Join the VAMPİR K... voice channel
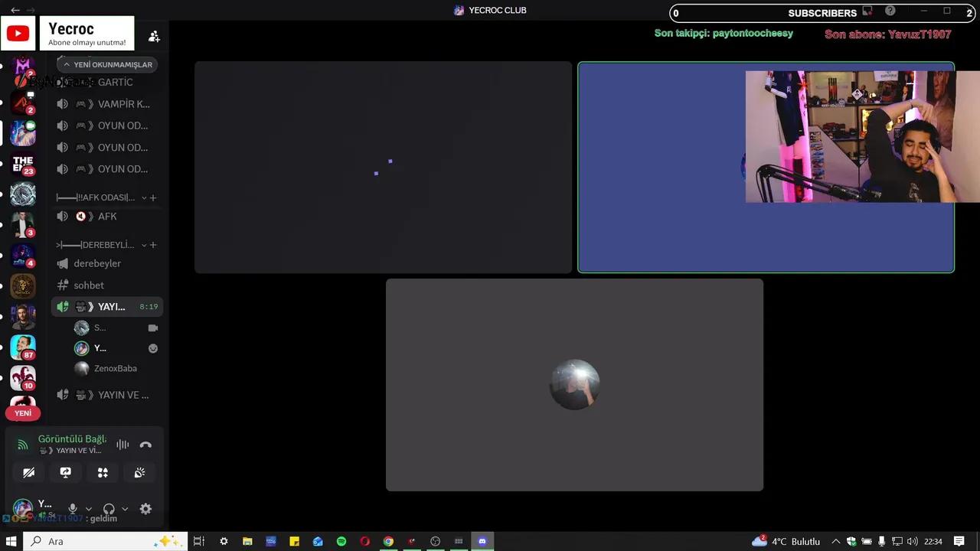This screenshot has height=551, width=980. click(108, 104)
